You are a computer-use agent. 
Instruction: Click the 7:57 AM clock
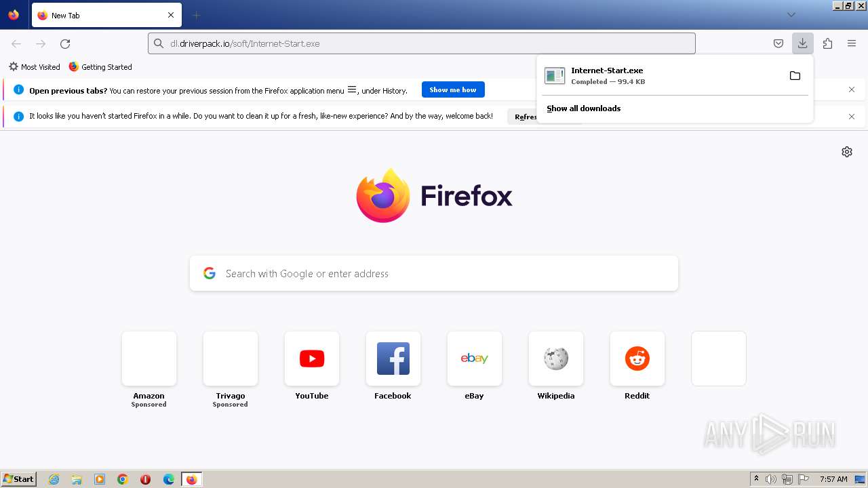[833, 479]
